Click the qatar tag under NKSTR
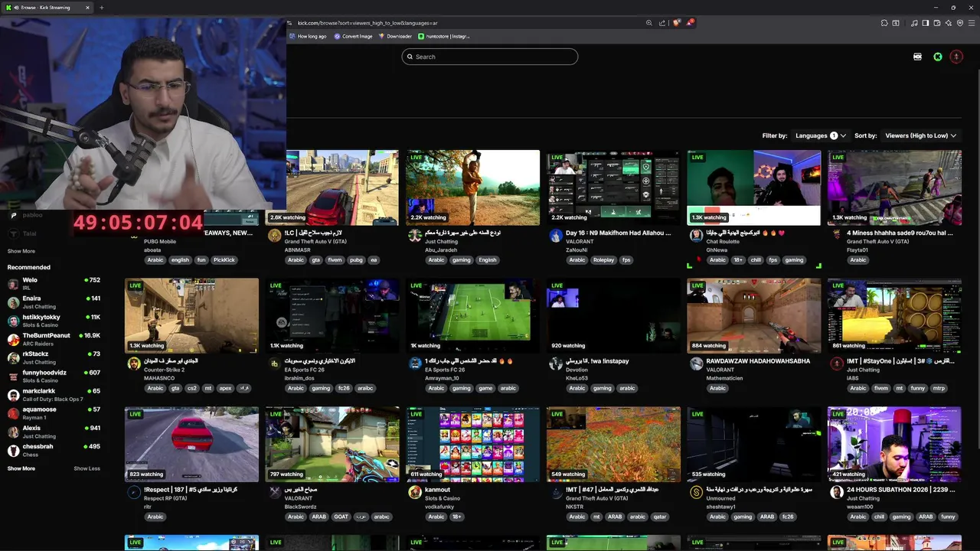980x551 pixels. (x=659, y=517)
